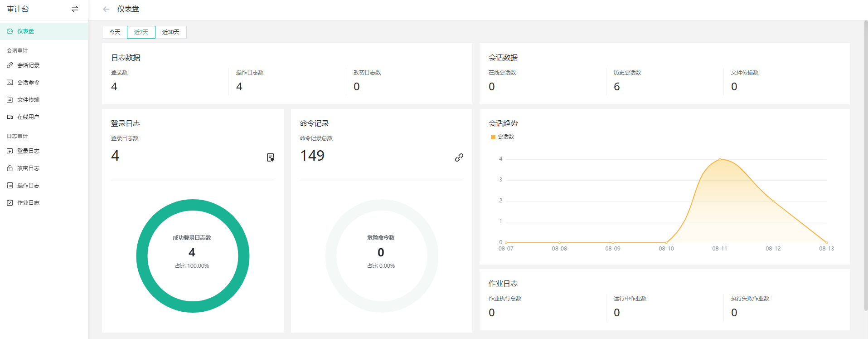Click the 08-11 peak data point in chart
The height and width of the screenshot is (339, 868).
pyautogui.click(x=720, y=159)
